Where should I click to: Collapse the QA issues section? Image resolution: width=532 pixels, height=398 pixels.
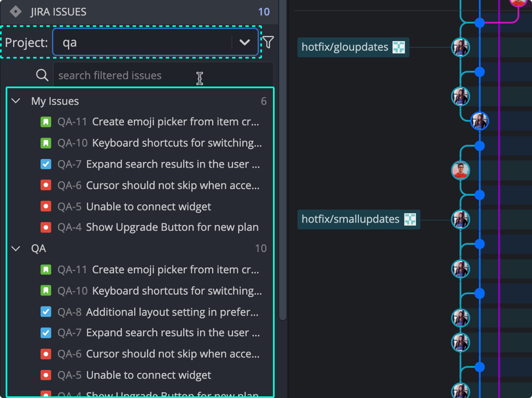[16, 248]
